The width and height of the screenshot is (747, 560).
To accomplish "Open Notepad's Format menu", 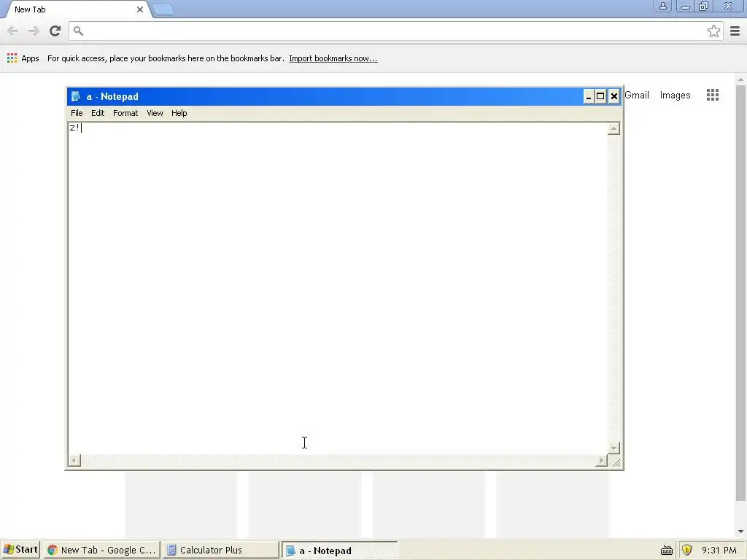I will click(125, 113).
